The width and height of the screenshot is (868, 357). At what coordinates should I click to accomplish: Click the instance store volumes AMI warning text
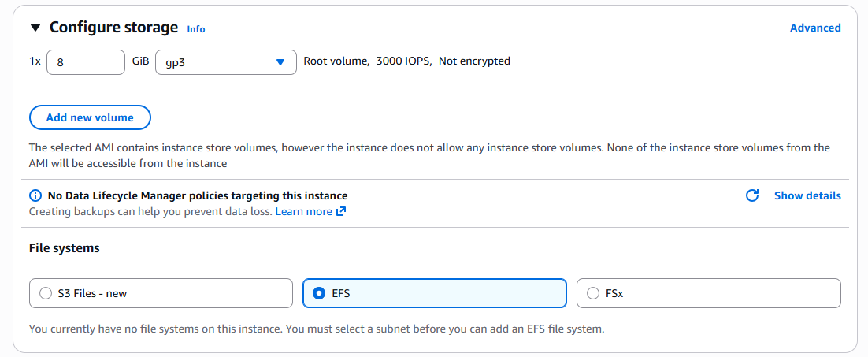click(429, 155)
